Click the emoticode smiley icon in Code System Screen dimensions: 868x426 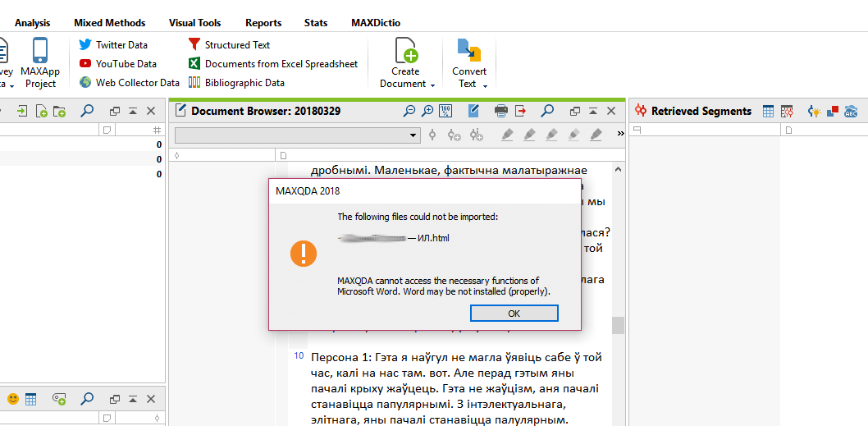click(13, 398)
